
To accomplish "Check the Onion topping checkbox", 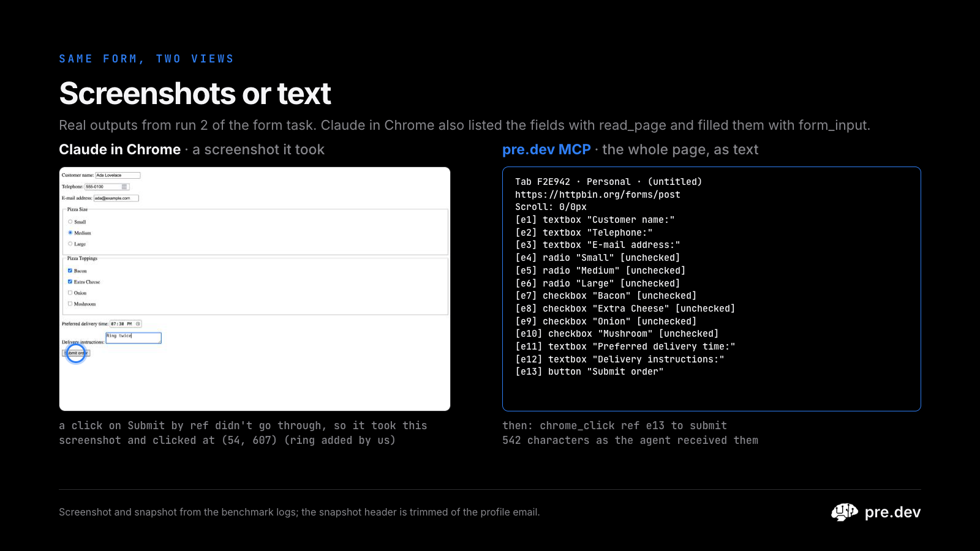I will point(70,293).
